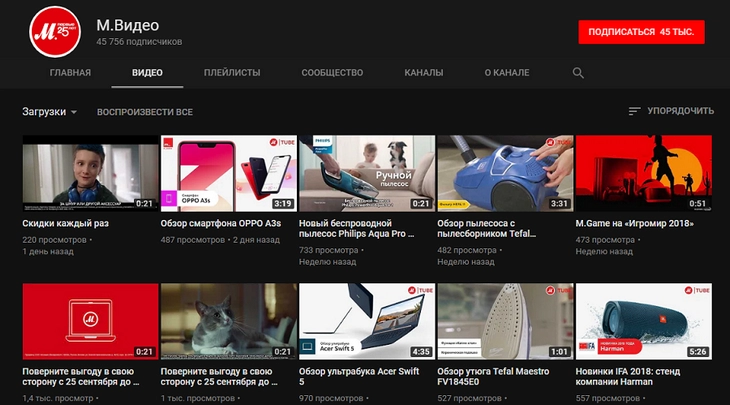
Task: Click the 557 просмотров view count
Action: tap(608, 398)
